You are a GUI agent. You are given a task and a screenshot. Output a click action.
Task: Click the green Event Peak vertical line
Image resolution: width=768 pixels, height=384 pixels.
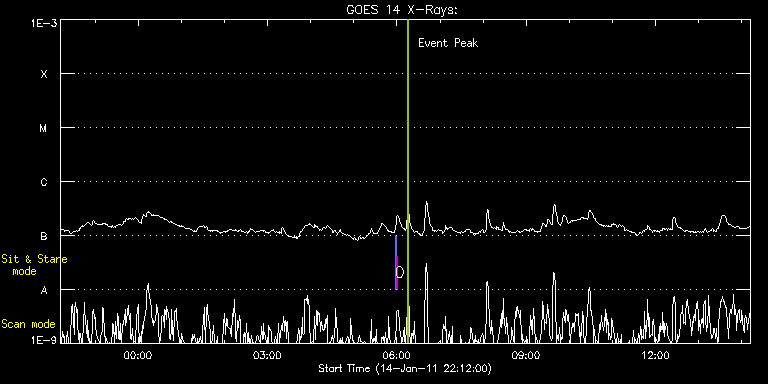[x=408, y=181]
